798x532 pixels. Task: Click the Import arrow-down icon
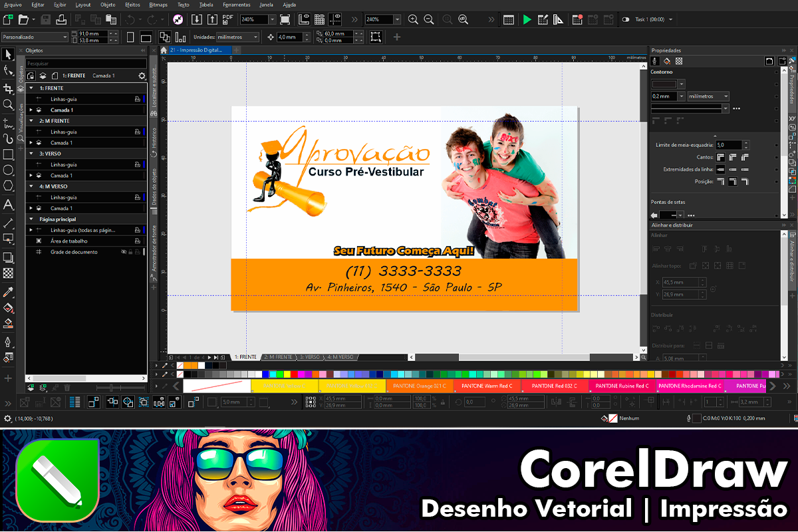click(197, 20)
